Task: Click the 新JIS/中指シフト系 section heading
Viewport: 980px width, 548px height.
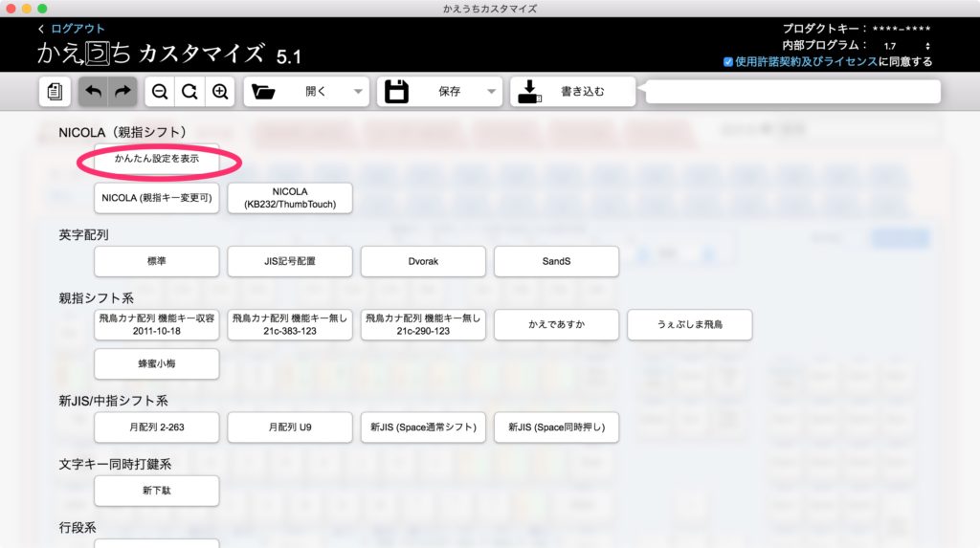Action: [x=113, y=401]
